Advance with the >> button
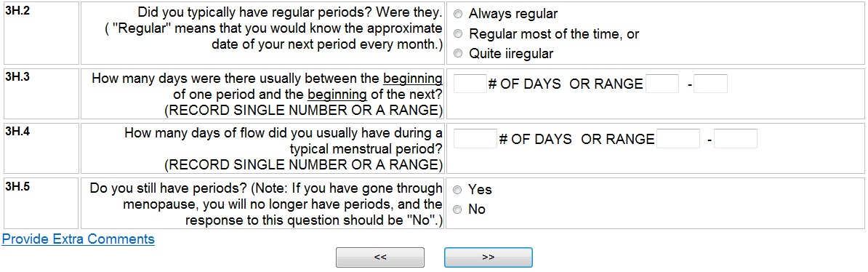868x272 pixels. [489, 257]
